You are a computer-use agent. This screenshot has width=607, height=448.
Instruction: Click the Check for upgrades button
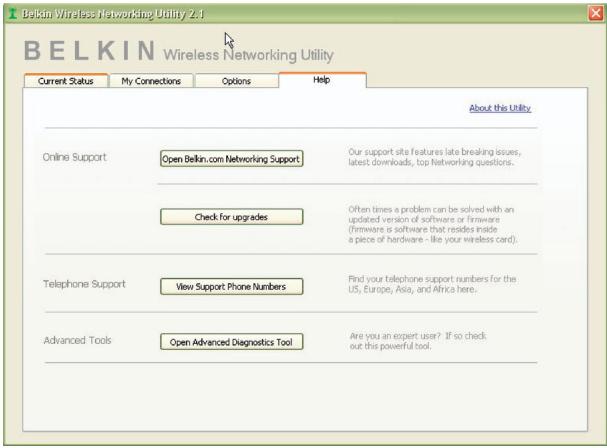231,217
